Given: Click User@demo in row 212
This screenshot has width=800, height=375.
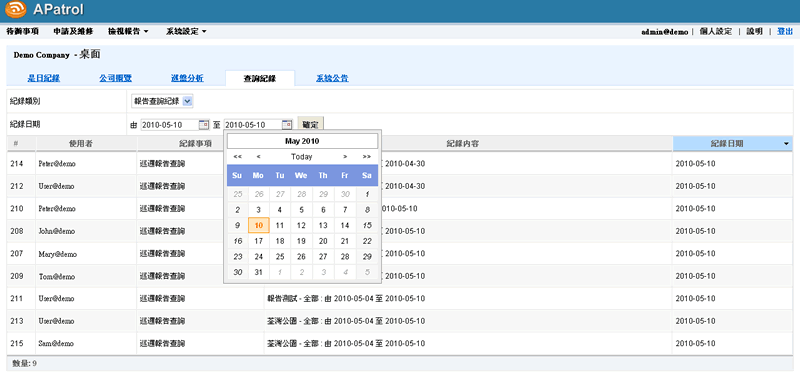Looking at the screenshot, I should click(56, 186).
